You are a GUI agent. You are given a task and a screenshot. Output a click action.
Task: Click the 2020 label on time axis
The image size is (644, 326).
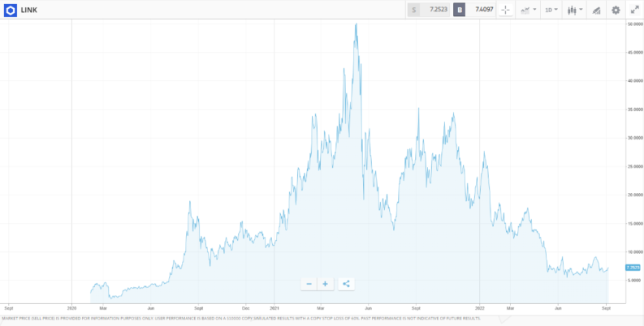[72, 307]
